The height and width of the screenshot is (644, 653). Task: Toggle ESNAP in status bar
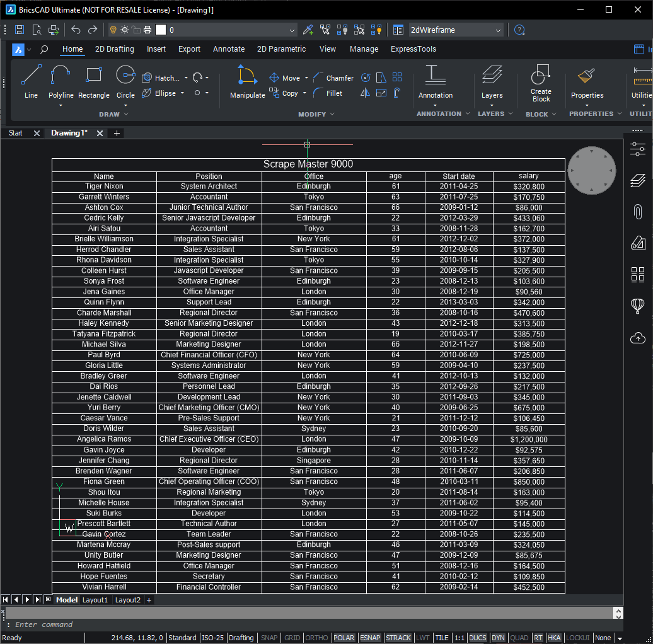[370, 637]
